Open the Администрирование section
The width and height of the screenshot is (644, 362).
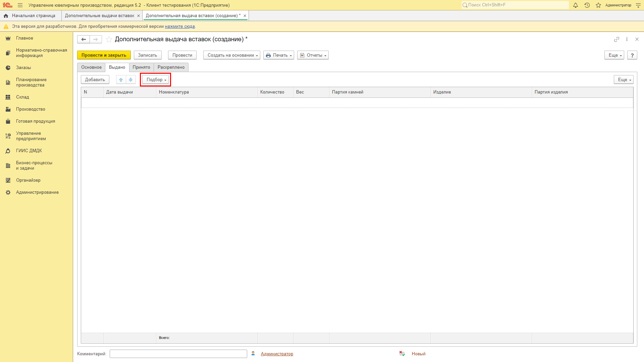click(36, 192)
